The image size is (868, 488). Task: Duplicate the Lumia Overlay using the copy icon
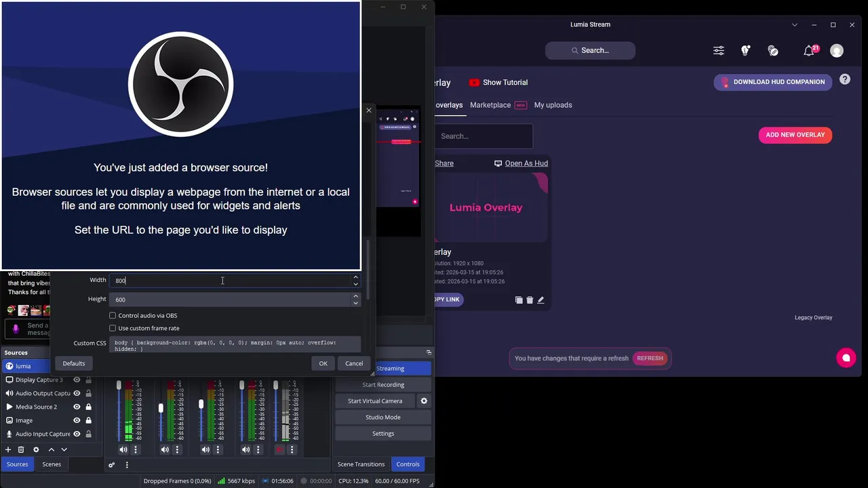click(519, 300)
